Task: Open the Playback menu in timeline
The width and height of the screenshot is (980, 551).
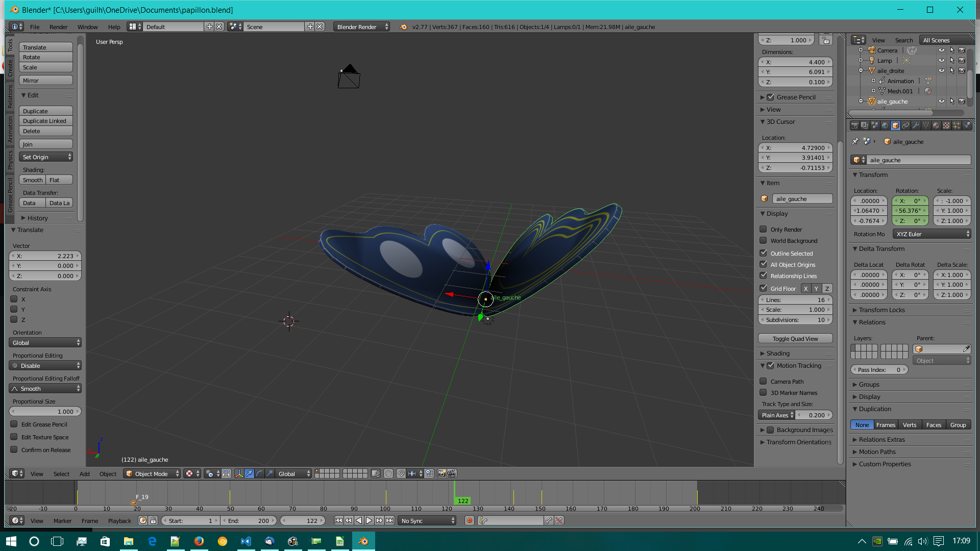Action: (119, 521)
